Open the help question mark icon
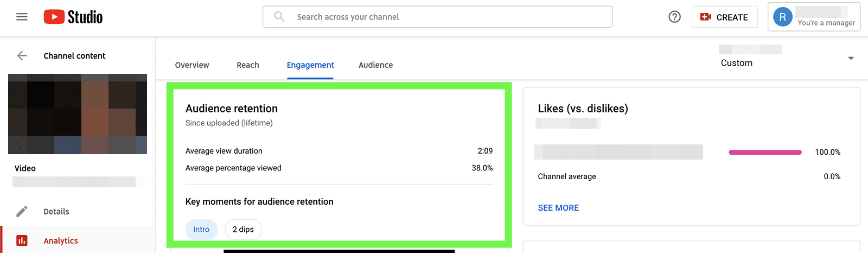 [674, 17]
